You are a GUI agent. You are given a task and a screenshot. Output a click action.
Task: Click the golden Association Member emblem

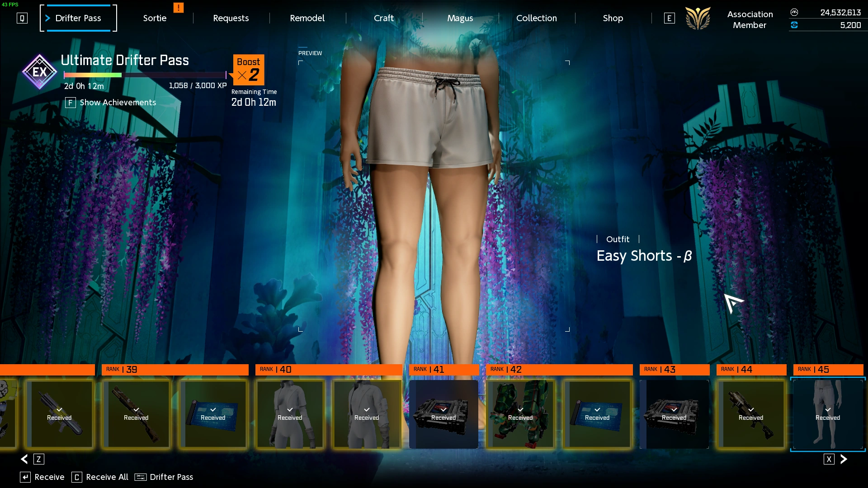[698, 19]
